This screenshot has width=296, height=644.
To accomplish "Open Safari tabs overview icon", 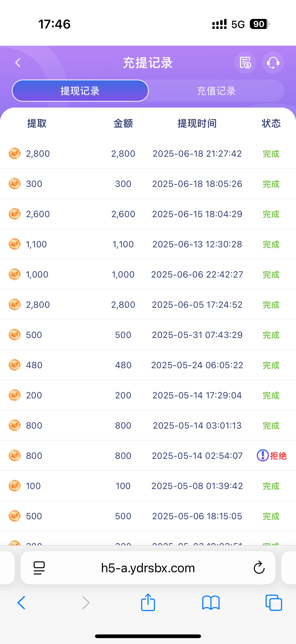I will click(273, 602).
